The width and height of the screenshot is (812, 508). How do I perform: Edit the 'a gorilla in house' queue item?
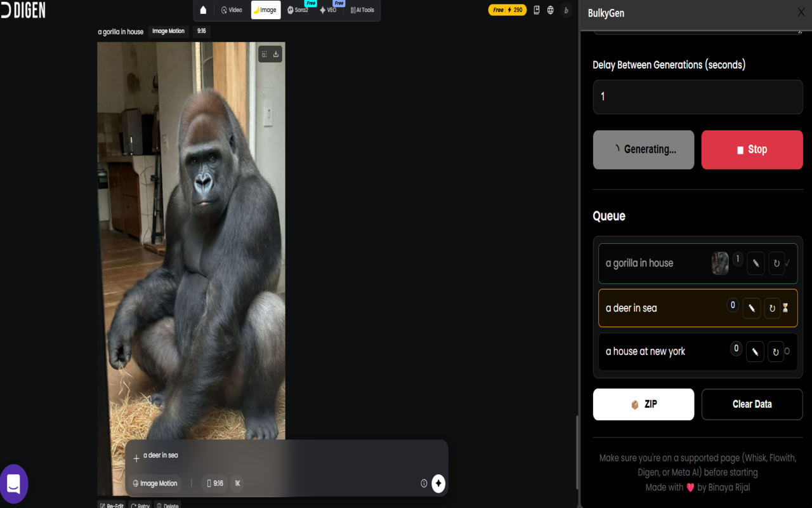point(755,263)
